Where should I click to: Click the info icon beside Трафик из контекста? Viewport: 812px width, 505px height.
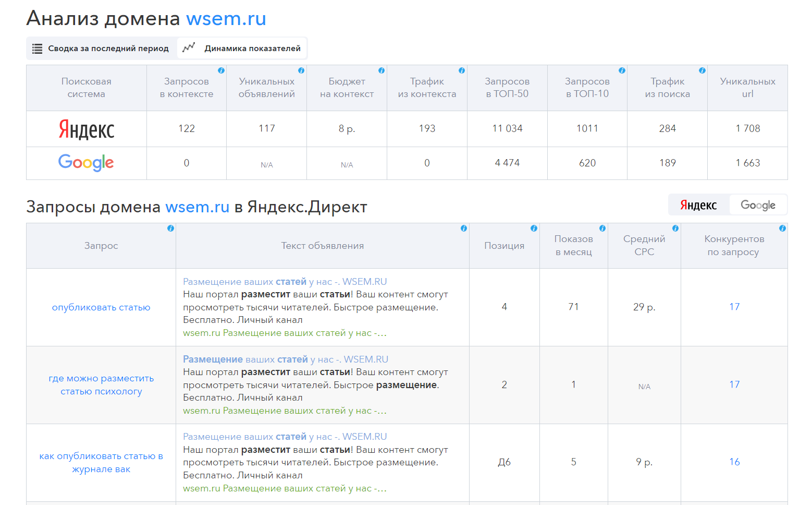click(x=462, y=70)
